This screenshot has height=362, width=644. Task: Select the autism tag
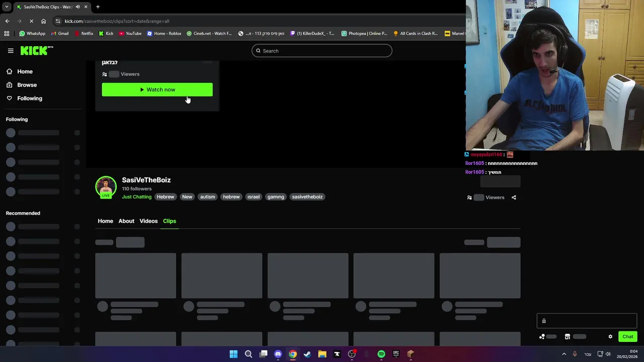point(207,197)
